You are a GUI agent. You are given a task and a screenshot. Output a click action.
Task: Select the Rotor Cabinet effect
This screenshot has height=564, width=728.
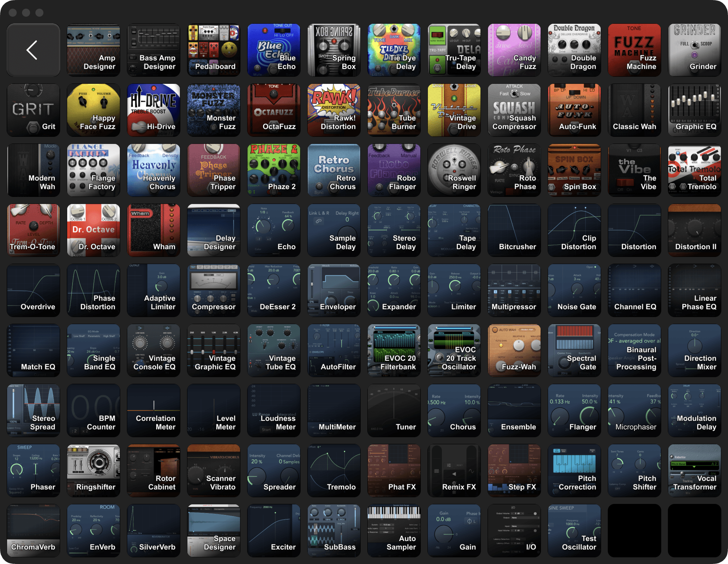click(x=154, y=471)
